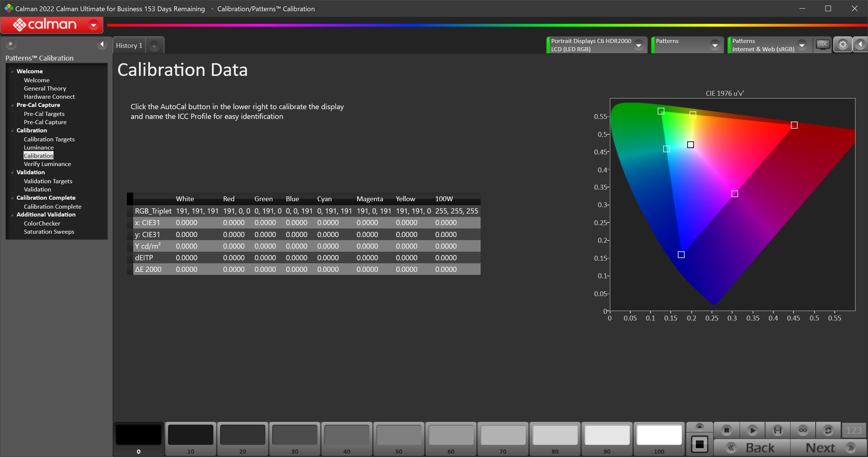Open the Internet & Web (sRGB) display dropdown
The height and width of the screenshot is (457, 868).
point(802,45)
